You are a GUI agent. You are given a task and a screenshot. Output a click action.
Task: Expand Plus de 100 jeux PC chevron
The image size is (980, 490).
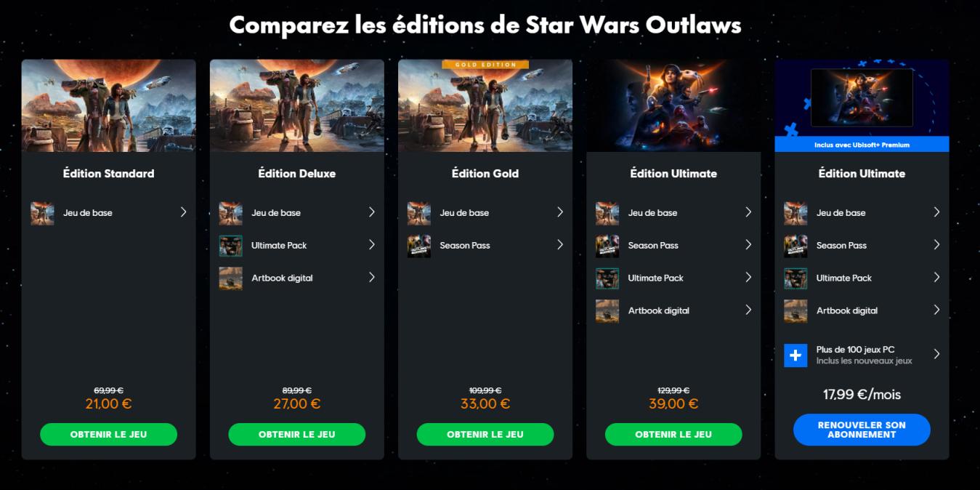pos(936,355)
